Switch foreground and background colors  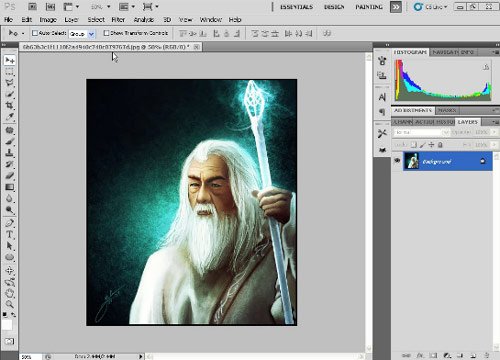13,314
